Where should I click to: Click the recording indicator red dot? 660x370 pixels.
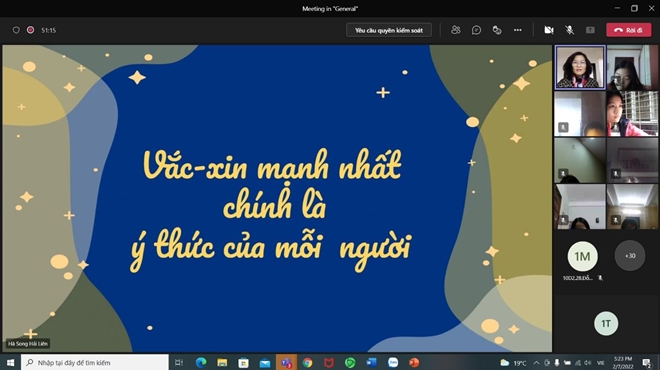pyautogui.click(x=30, y=30)
